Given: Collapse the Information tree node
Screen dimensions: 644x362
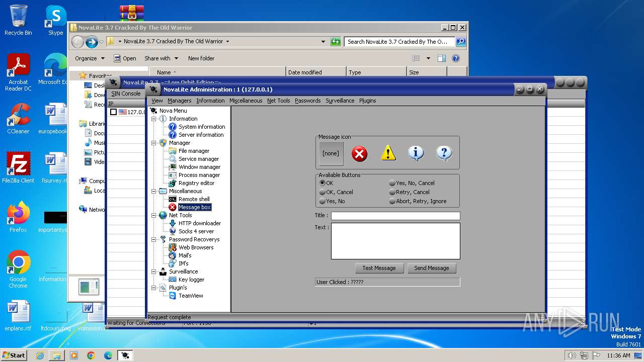Looking at the screenshot, I should coord(154,119).
